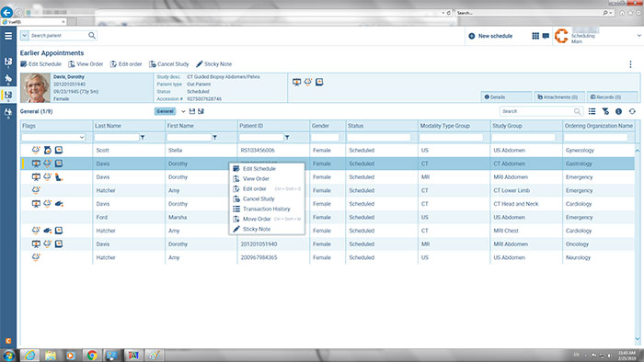Toggle the Last Name column filter icon

point(143,138)
